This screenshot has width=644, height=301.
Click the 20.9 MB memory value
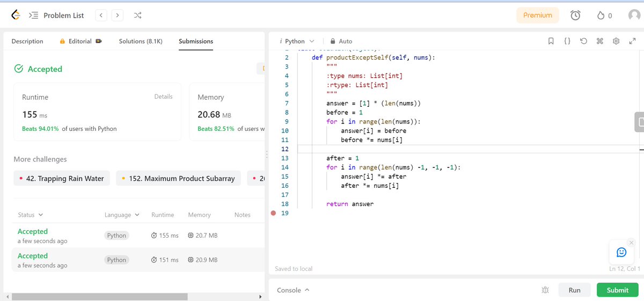(203, 260)
